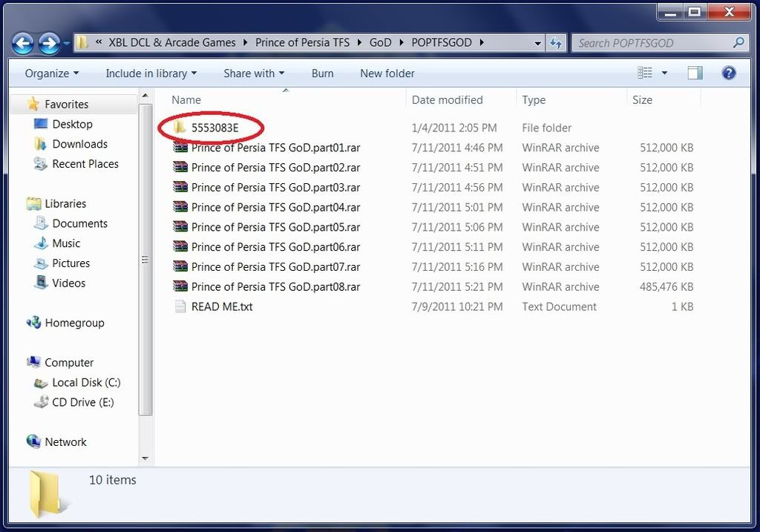This screenshot has width=760, height=532.
Task: Select the part05.rar archive icon
Action: [180, 227]
